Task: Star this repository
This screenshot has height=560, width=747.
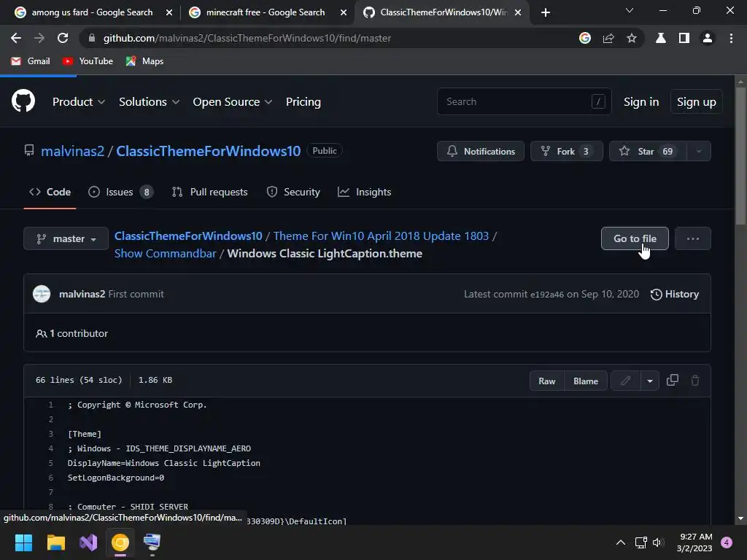Action: (648, 151)
